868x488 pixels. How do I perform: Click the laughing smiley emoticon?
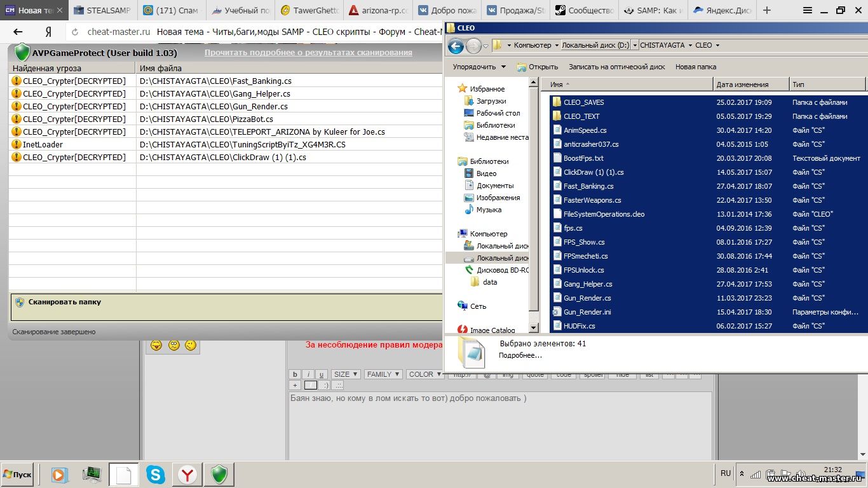pos(156,345)
